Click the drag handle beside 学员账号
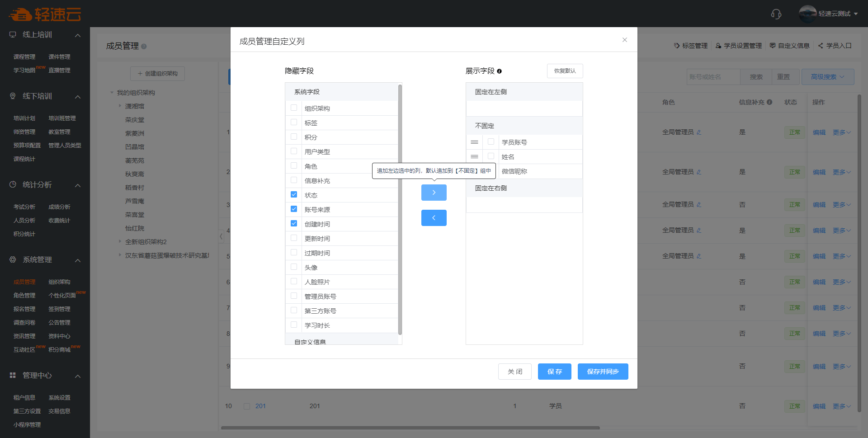Screen dimensions: 868x438 click(474, 142)
